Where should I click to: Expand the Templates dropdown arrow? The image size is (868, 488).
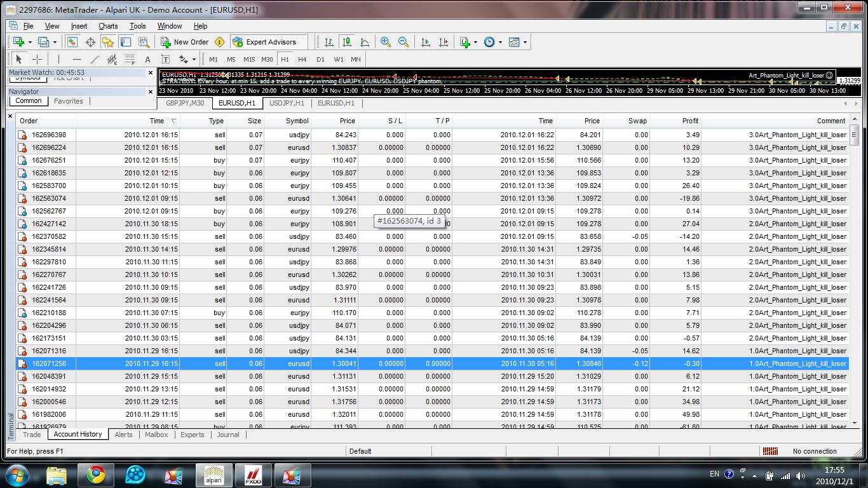[x=525, y=42]
